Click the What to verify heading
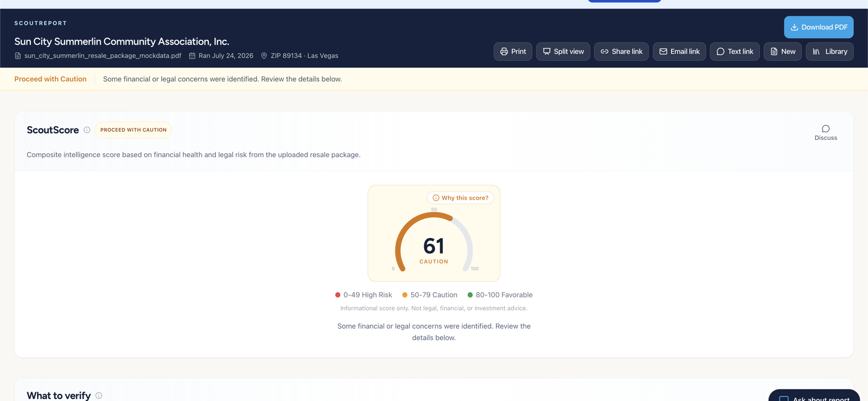Viewport: 868px width, 401px height. [x=59, y=396]
